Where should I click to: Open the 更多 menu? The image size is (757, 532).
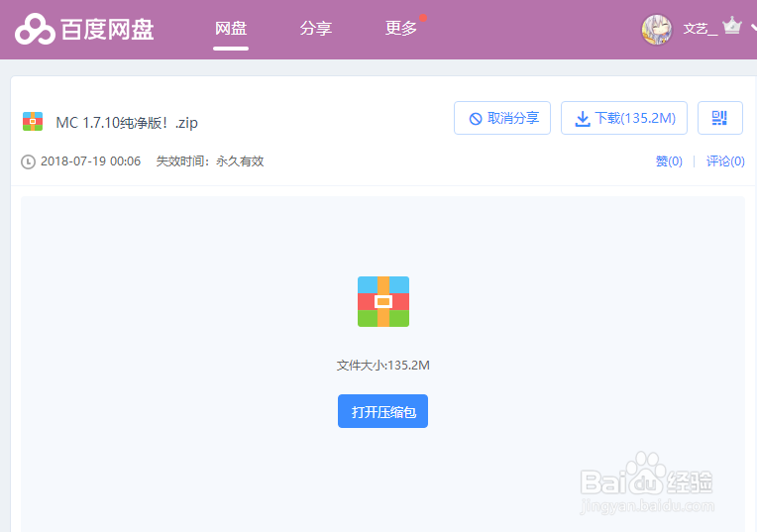tap(400, 29)
